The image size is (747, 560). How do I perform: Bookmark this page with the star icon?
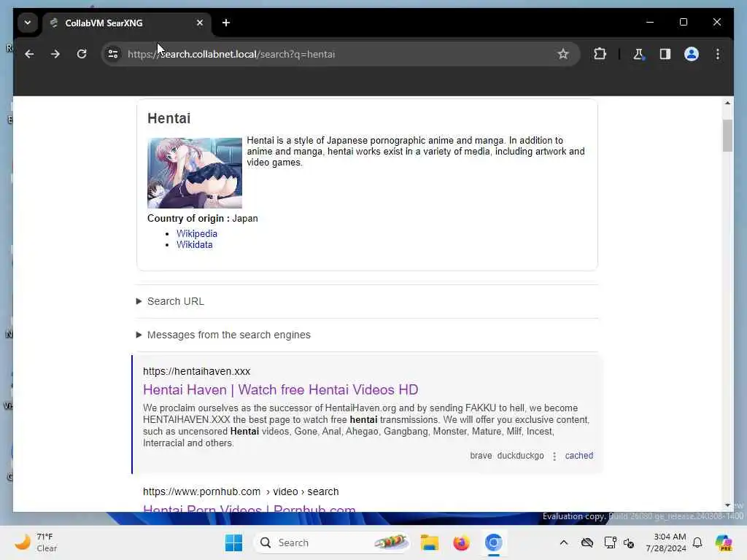click(563, 54)
